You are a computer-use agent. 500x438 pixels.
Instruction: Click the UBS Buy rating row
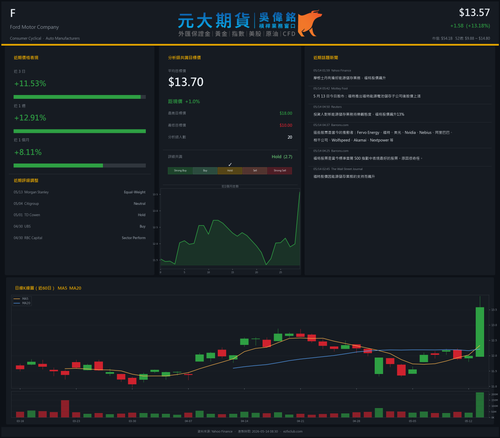80,226
